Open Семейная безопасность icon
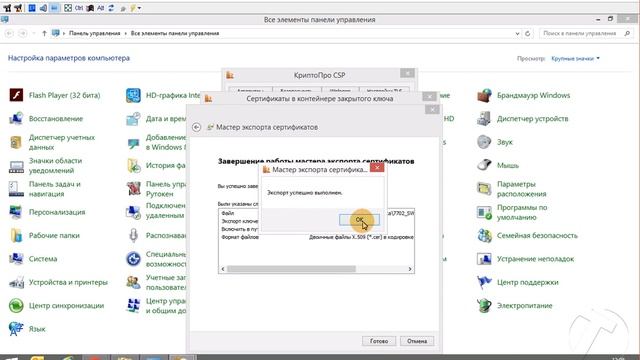The height and width of the screenshot is (360, 640). 484,236
